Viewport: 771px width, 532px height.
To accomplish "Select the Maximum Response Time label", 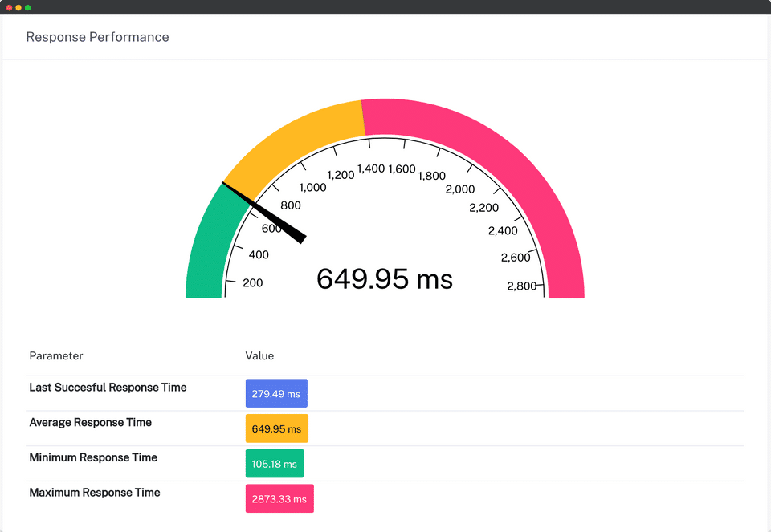I will (x=95, y=492).
